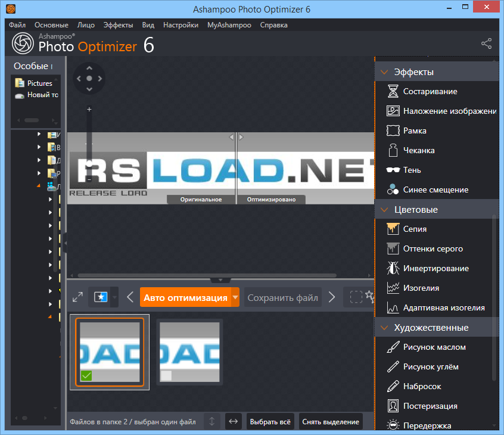
Task: Check the checkbox on second thumbnail
Action: pyautogui.click(x=166, y=375)
